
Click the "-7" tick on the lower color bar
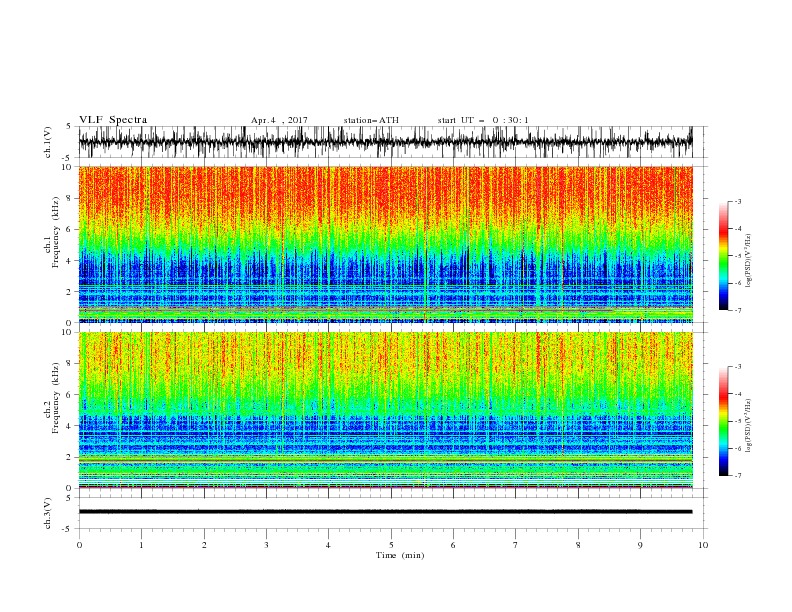point(737,475)
